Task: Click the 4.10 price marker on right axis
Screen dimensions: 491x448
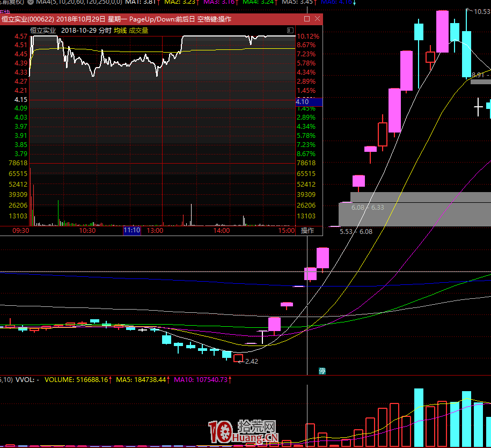Action: point(302,102)
